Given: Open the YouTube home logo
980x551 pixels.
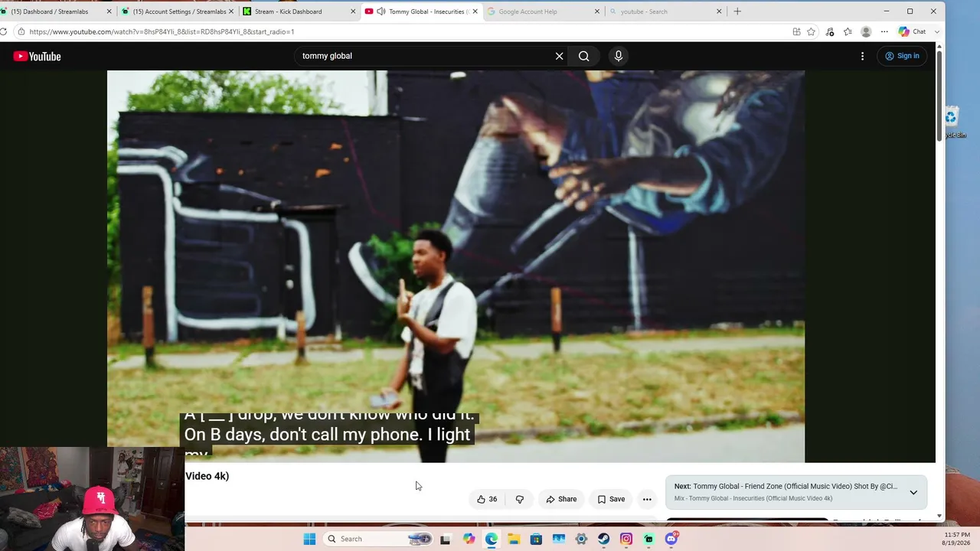Looking at the screenshot, I should [37, 56].
